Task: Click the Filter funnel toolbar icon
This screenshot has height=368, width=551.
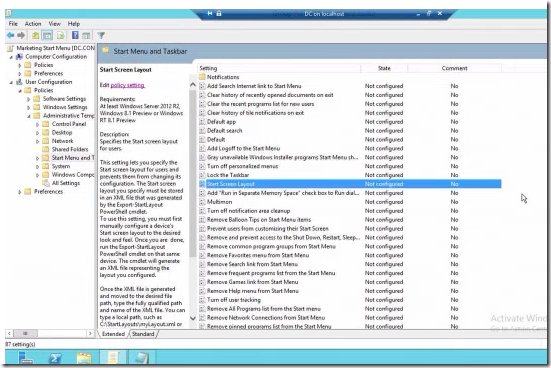Action: [x=101, y=35]
